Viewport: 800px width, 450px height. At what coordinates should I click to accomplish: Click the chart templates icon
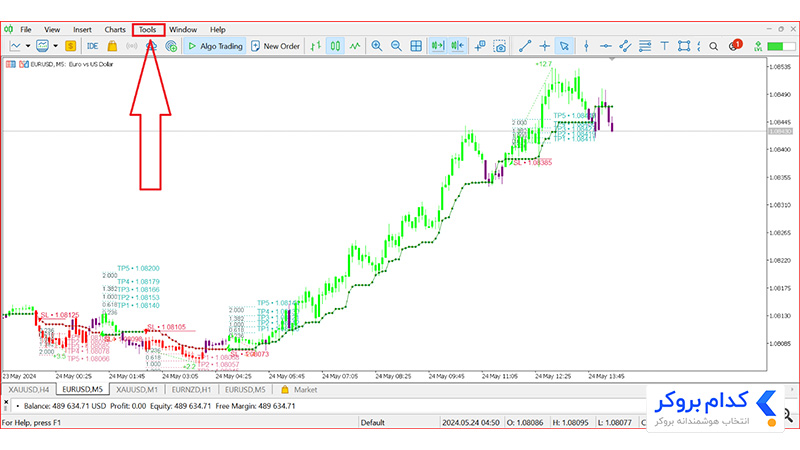42,46
